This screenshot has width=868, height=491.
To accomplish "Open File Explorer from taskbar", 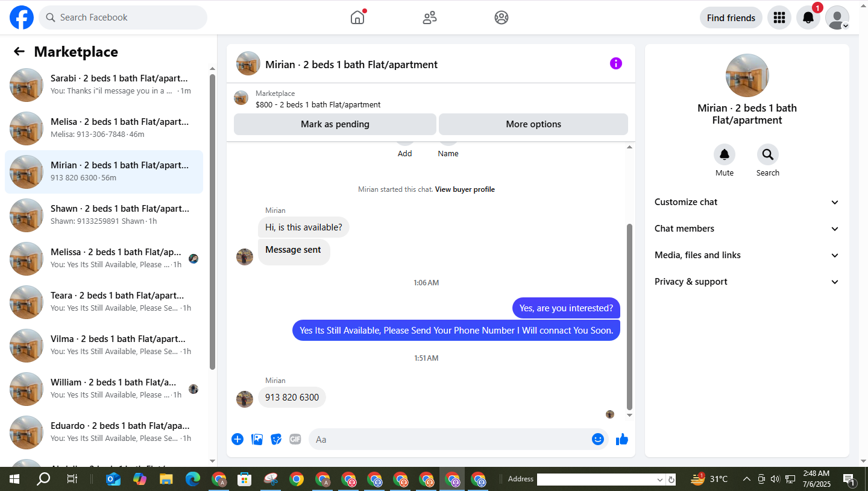I will [166, 480].
